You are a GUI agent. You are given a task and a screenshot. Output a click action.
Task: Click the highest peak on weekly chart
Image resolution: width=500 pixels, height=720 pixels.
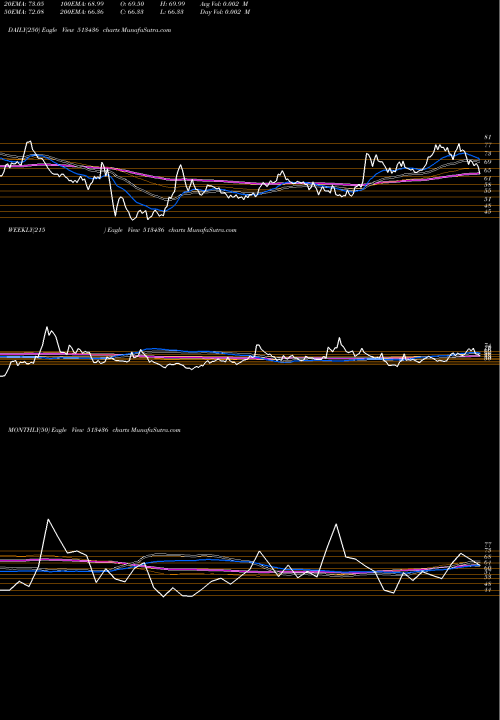click(x=47, y=328)
